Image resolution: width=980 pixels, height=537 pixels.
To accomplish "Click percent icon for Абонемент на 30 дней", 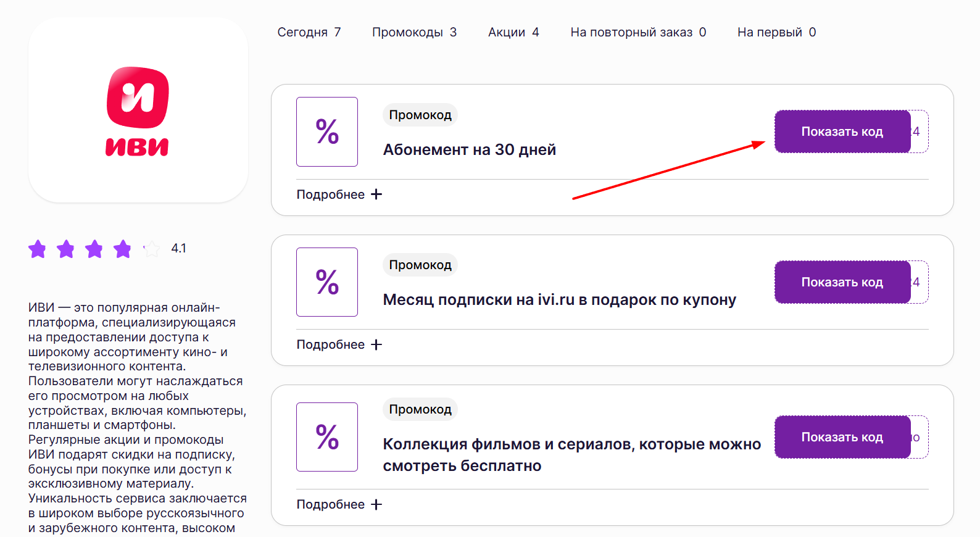I will click(327, 131).
